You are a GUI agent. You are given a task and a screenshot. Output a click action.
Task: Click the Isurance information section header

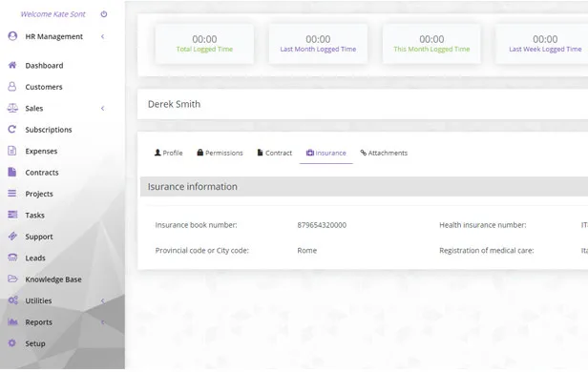click(364, 187)
